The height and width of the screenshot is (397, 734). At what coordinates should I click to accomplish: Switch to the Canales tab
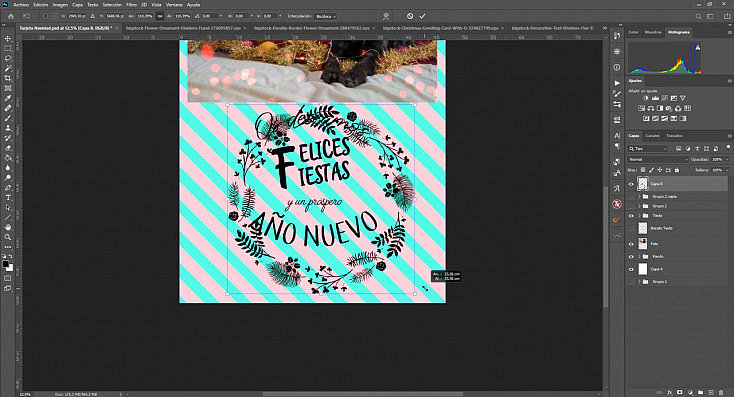(653, 136)
